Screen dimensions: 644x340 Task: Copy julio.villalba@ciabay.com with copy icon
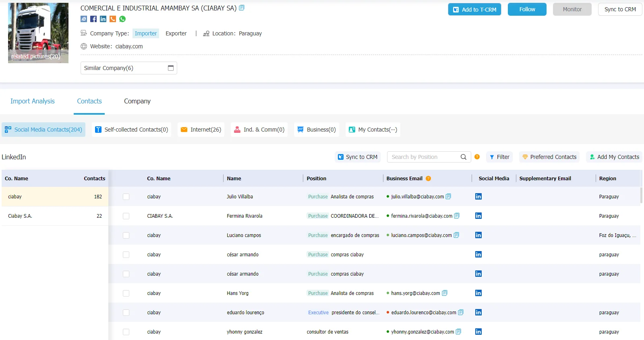click(x=448, y=196)
